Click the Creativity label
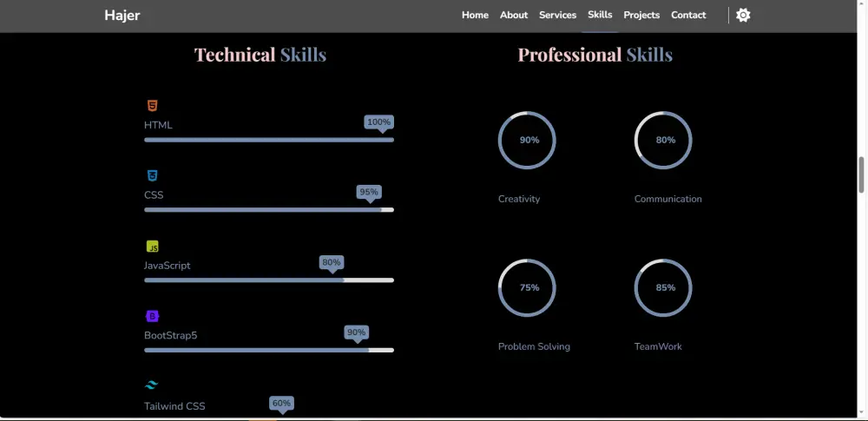 pyautogui.click(x=519, y=199)
